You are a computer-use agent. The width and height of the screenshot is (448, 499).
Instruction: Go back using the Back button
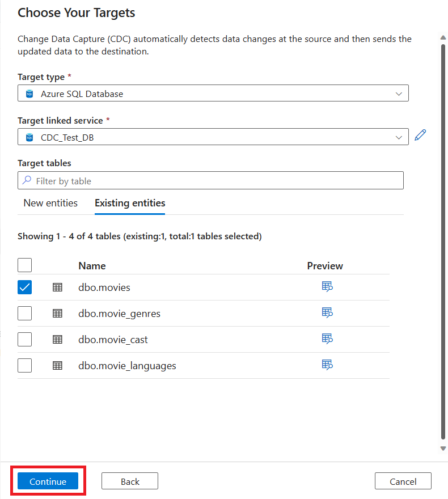click(129, 481)
